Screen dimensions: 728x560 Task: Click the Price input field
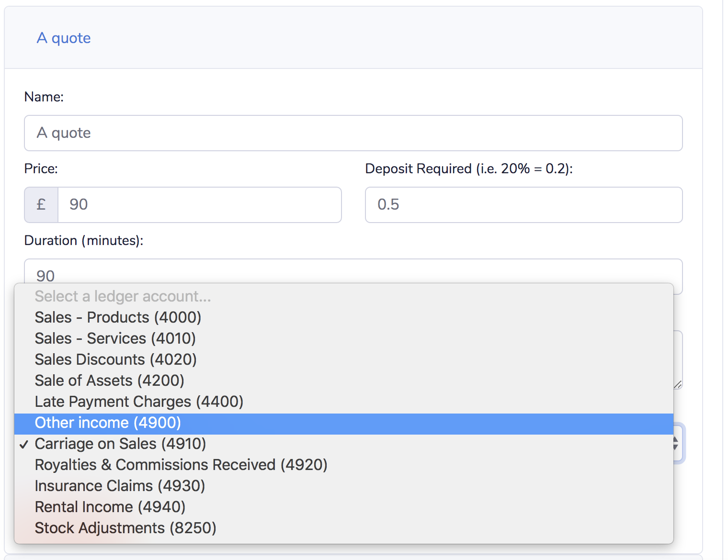pyautogui.click(x=200, y=205)
